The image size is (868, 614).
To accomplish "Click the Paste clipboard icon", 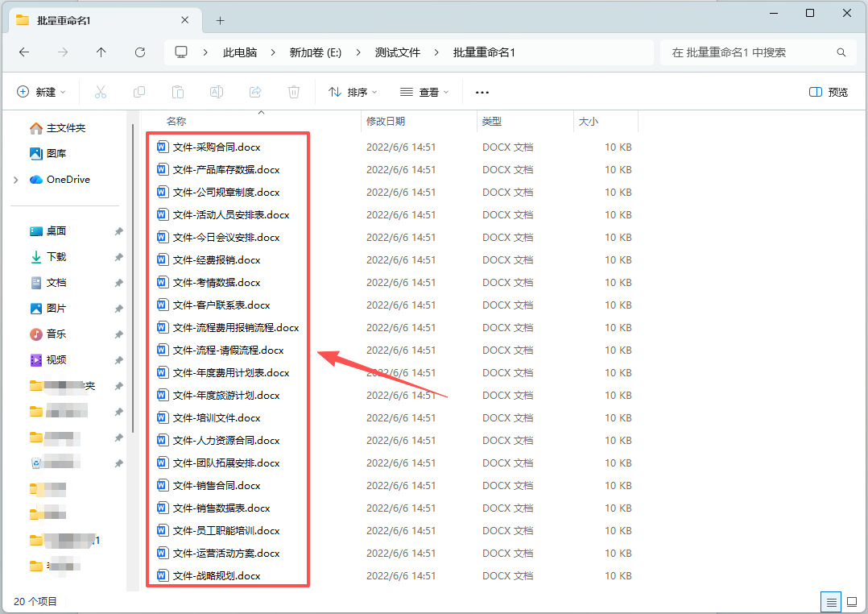I will (x=178, y=92).
